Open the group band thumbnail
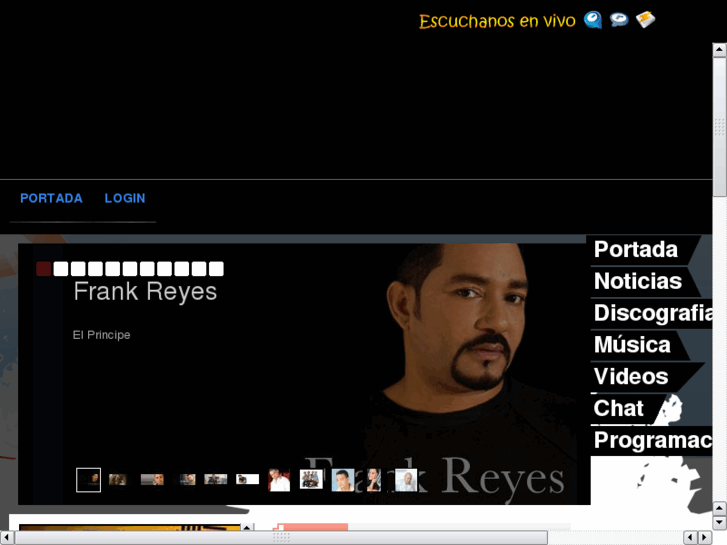 (311, 479)
